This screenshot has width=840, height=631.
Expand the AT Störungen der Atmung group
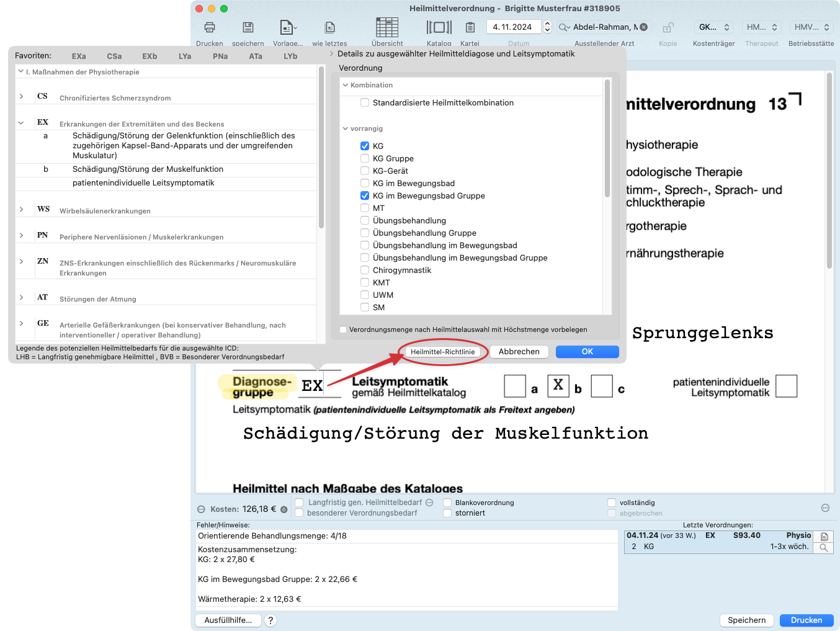click(21, 297)
